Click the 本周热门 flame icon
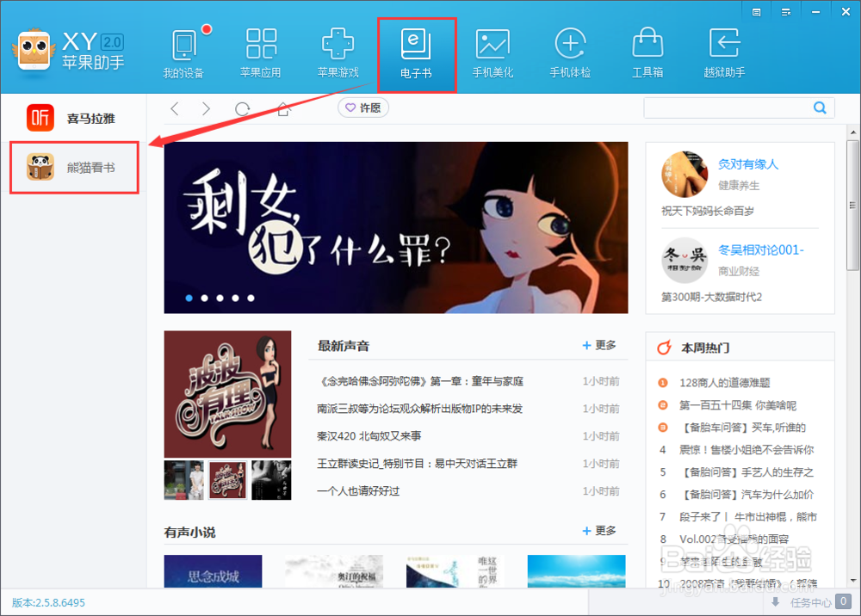This screenshot has height=616, width=861. tap(665, 348)
